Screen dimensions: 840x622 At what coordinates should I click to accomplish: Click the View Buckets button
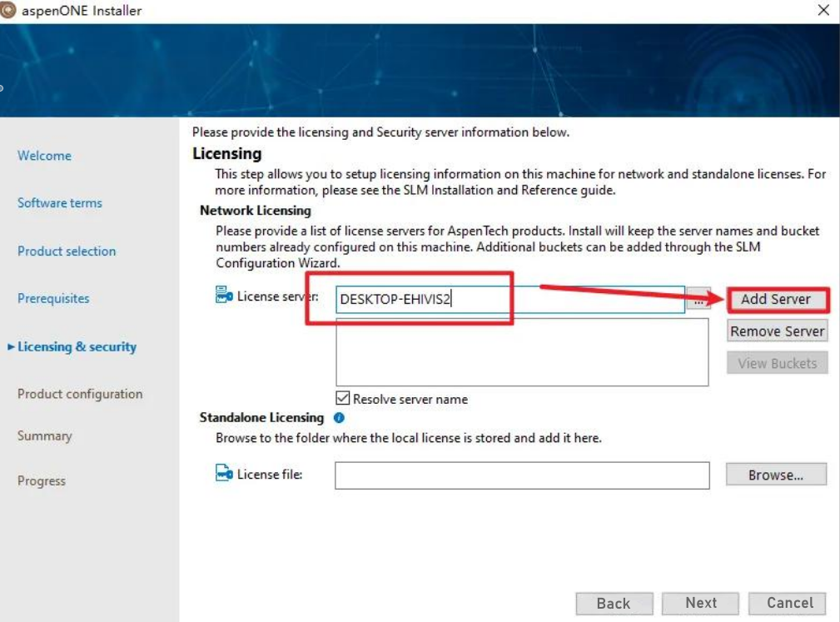777,363
